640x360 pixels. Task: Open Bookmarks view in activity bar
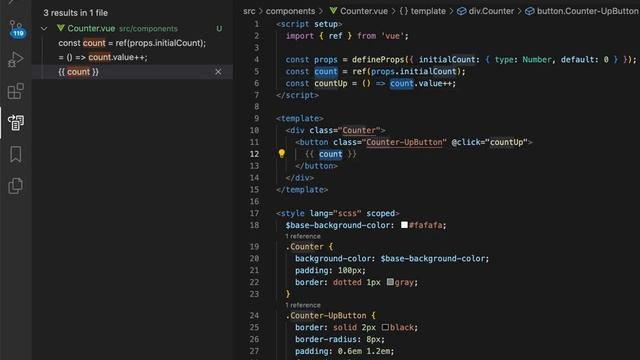click(16, 154)
